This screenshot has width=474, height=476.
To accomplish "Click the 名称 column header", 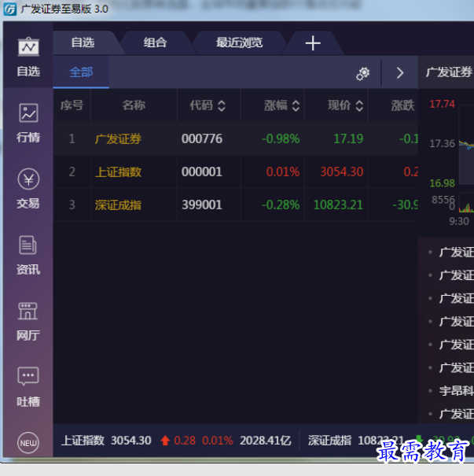I will pyautogui.click(x=134, y=105).
